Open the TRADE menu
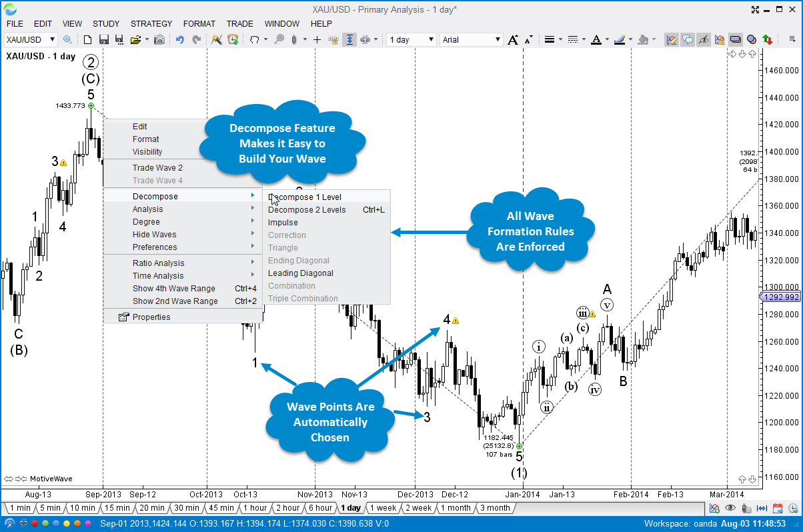The height and width of the screenshot is (532, 803). click(240, 23)
